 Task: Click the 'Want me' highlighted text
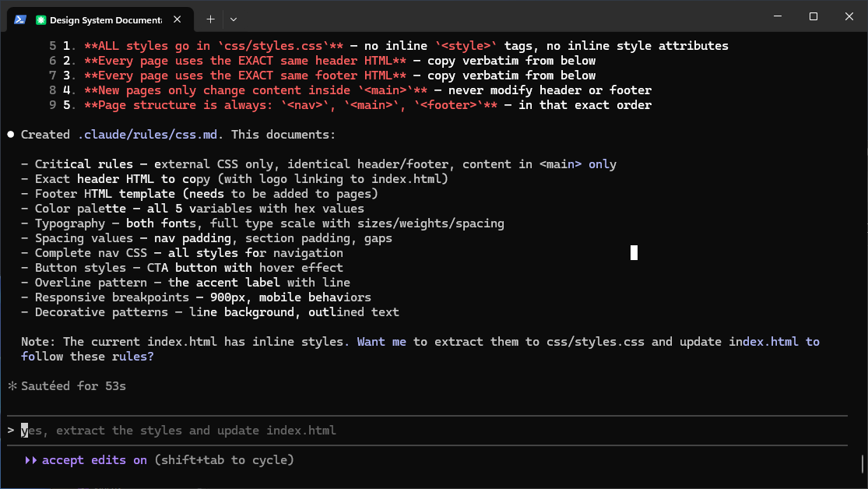381,342
